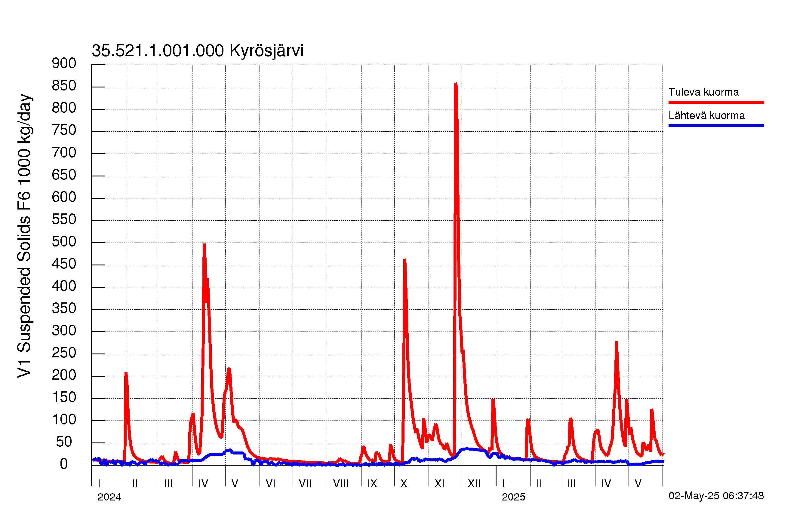Click the y-axis tick label '750'

(64, 130)
